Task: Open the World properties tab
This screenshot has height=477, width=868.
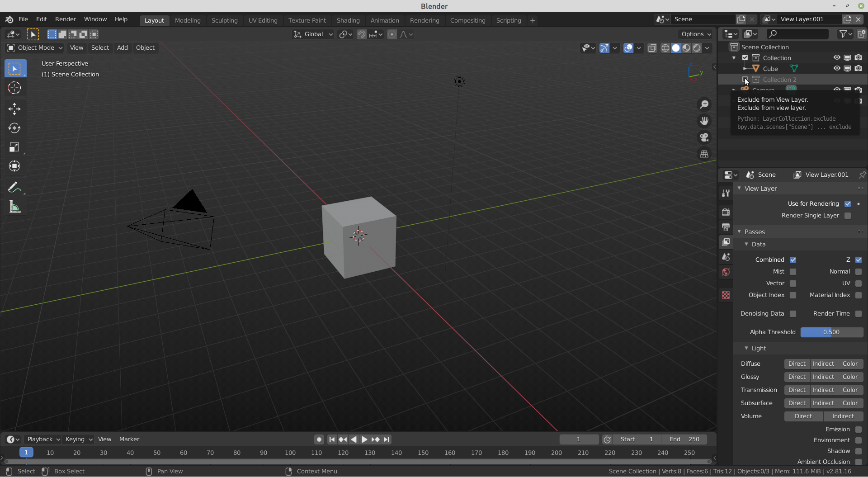Action: 726,272
